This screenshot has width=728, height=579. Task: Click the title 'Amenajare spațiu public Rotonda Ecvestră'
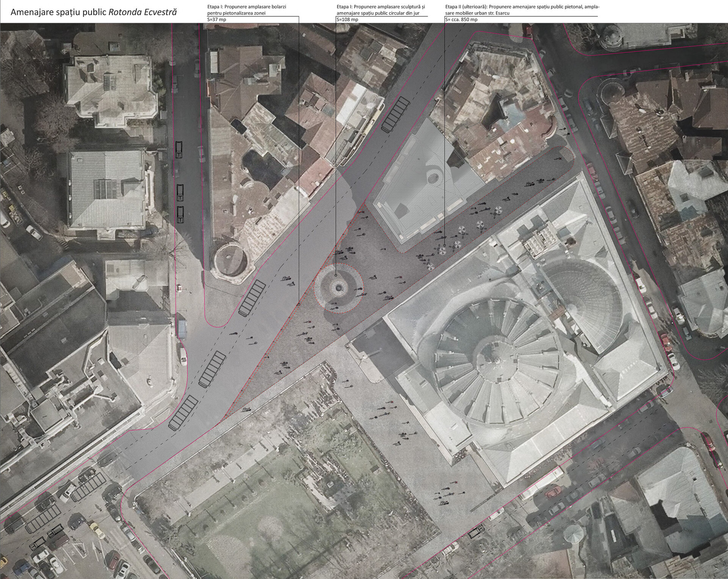pyautogui.click(x=94, y=12)
